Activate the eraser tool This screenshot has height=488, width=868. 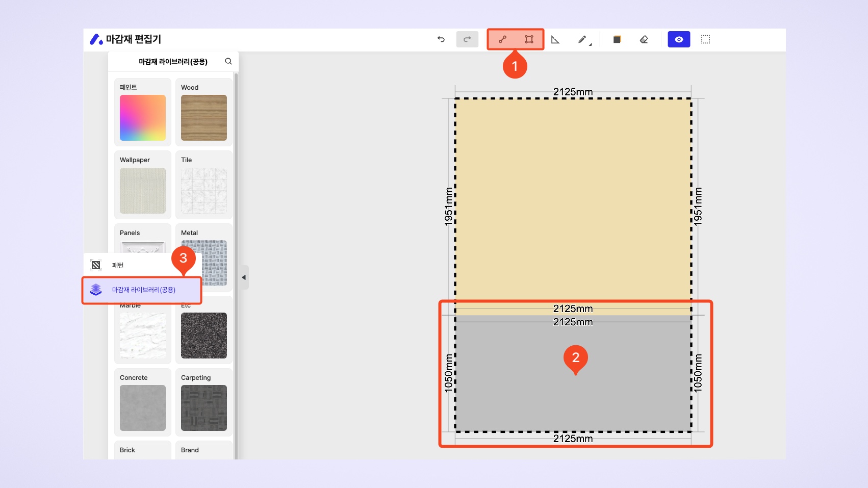click(x=644, y=39)
